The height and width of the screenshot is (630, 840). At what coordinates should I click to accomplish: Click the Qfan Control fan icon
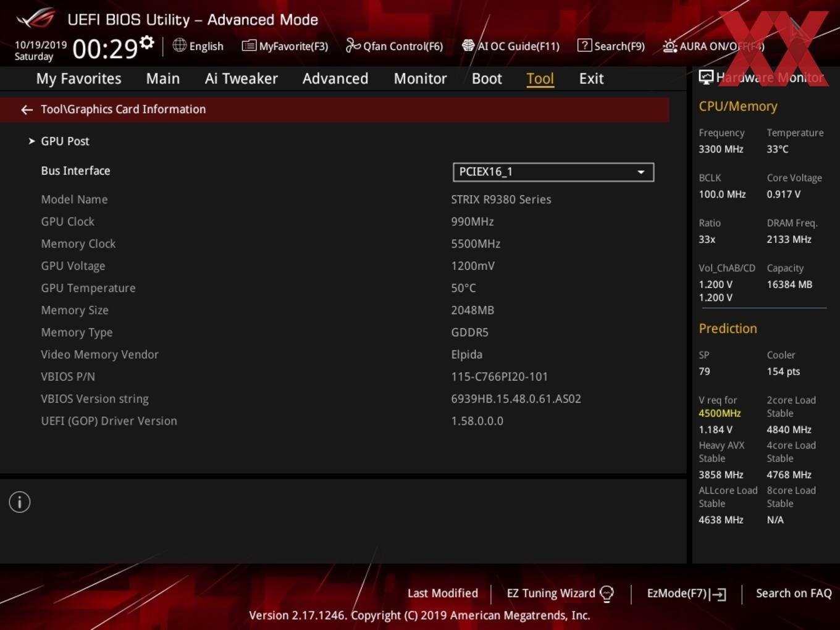[x=353, y=45]
